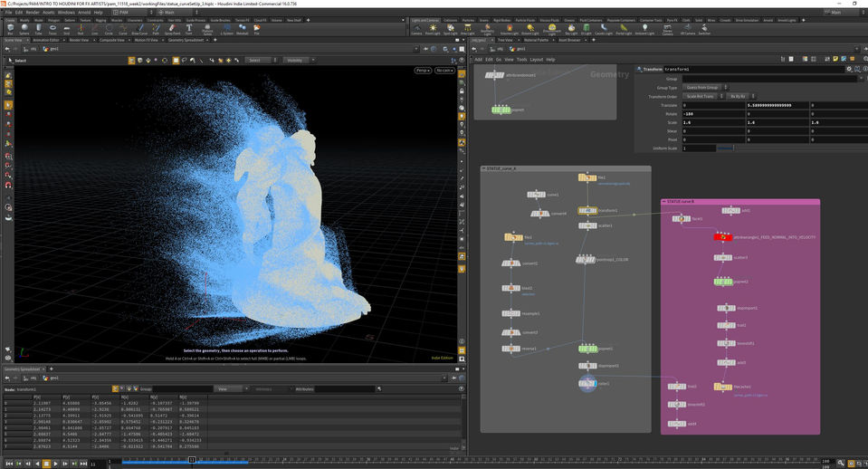Add a Volume Light from the shelf
Viewport: 868px width, 469px height.
(510, 29)
